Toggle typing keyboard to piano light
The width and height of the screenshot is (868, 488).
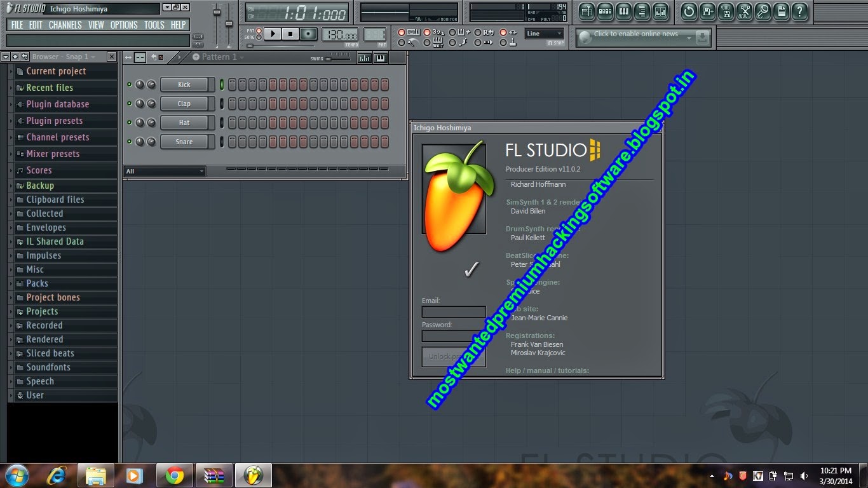402,32
